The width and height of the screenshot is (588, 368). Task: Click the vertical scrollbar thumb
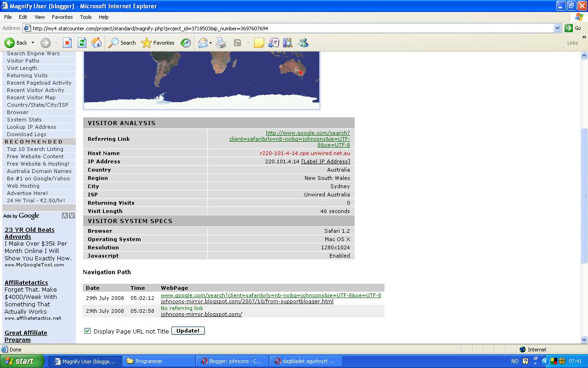[584, 195]
